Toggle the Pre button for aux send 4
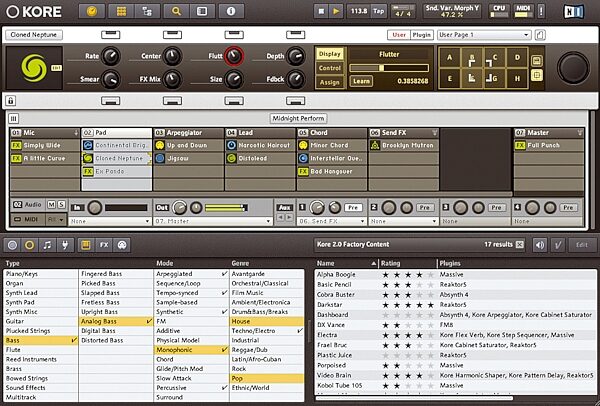600x406 pixels. [568, 208]
